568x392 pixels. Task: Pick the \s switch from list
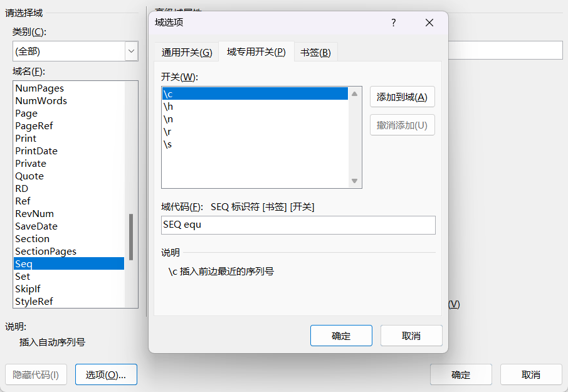(x=167, y=144)
